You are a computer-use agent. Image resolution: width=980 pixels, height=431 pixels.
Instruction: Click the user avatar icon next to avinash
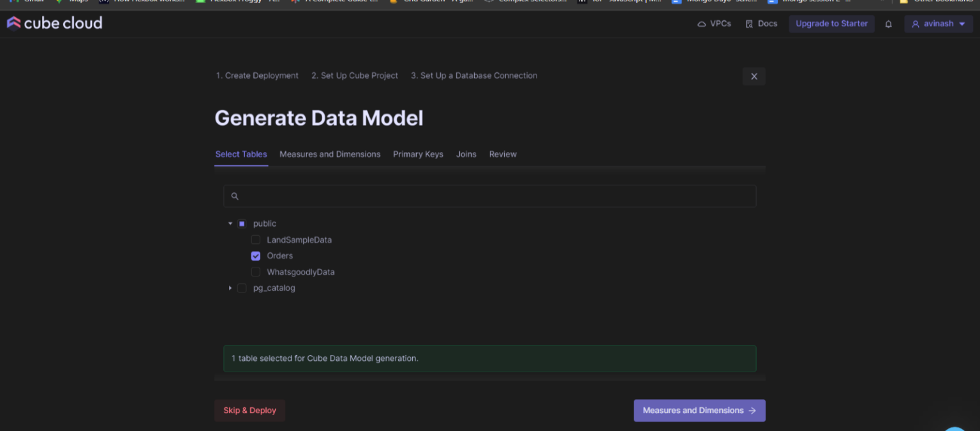pyautogui.click(x=916, y=23)
